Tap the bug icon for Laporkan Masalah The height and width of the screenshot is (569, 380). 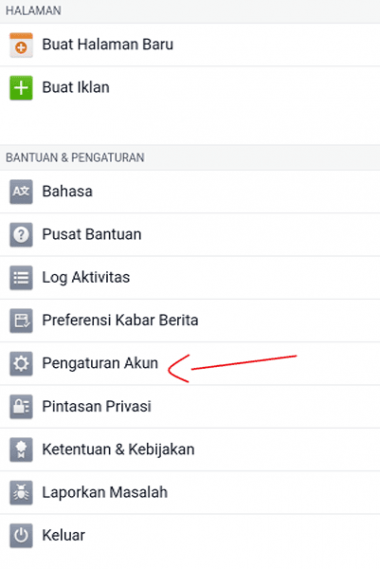[x=21, y=492]
